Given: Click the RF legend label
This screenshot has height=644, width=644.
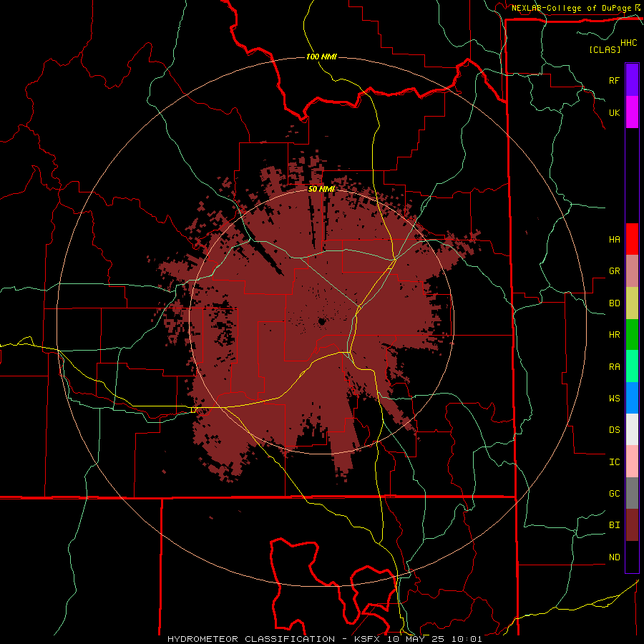Looking at the screenshot, I should 614,80.
